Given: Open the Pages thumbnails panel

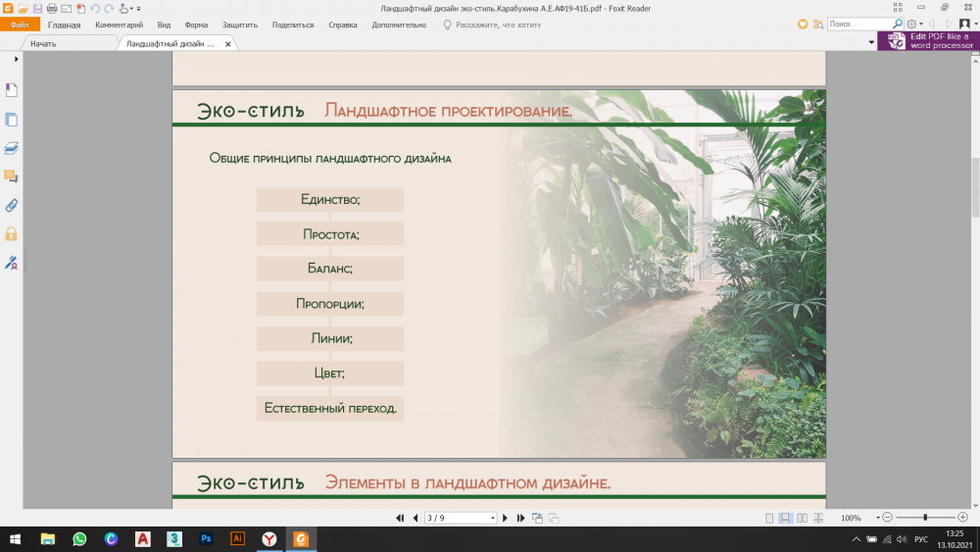Looking at the screenshot, I should click(x=12, y=120).
